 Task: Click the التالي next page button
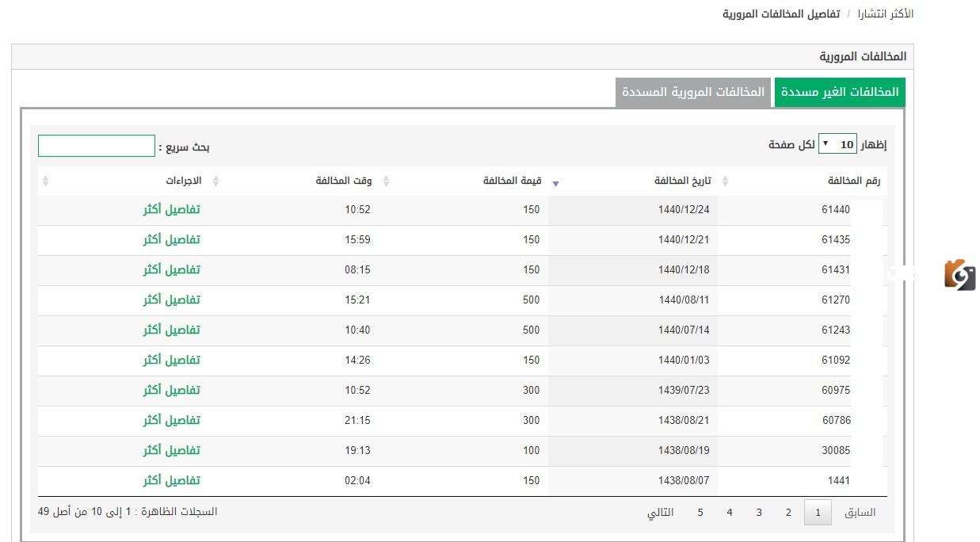tap(661, 513)
